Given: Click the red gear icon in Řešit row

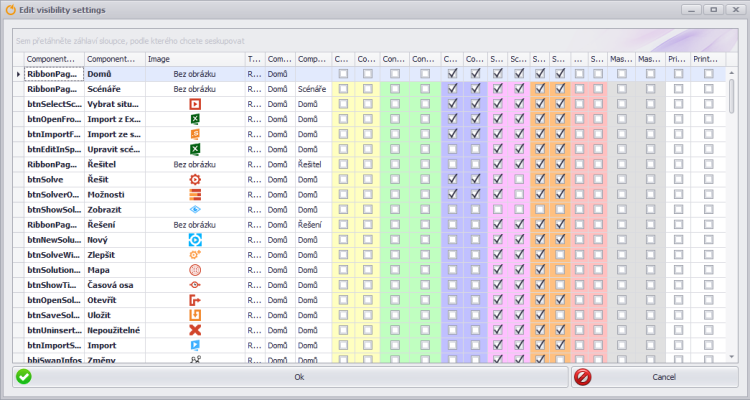Looking at the screenshot, I should pyautogui.click(x=195, y=179).
